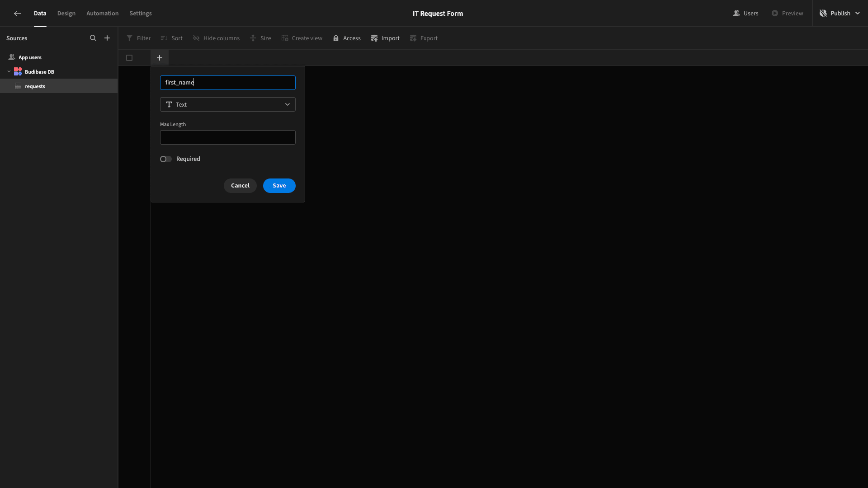Switch to the Automation tab

click(103, 14)
